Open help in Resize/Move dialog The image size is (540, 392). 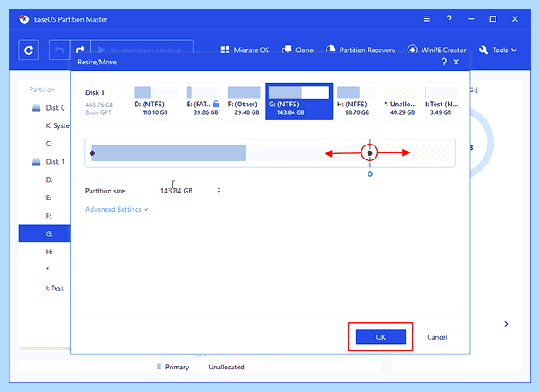click(x=444, y=62)
